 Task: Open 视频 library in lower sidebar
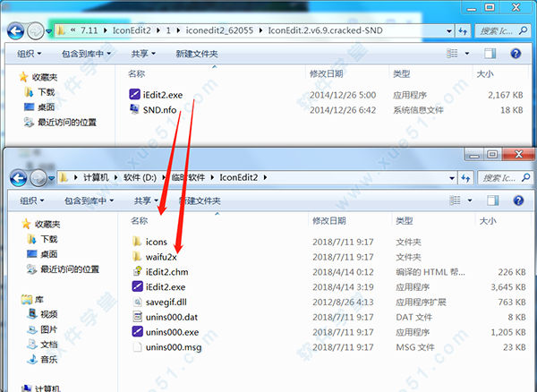(48, 314)
